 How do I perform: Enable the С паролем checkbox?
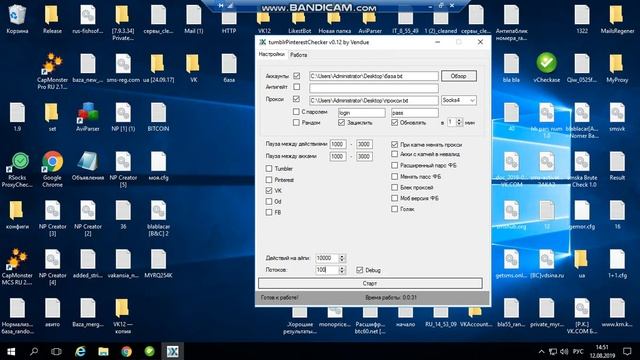[x=296, y=111]
